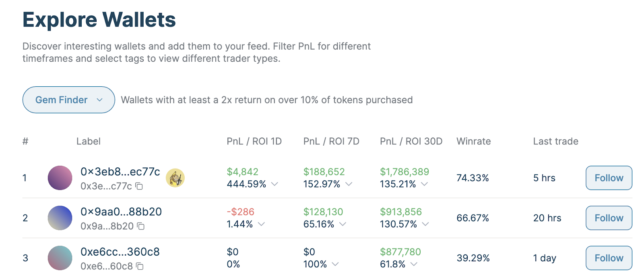Viewport: 644px width, 277px height.
Task: Open the teal-pink avatar of wallet 3
Action: pyautogui.click(x=60, y=258)
